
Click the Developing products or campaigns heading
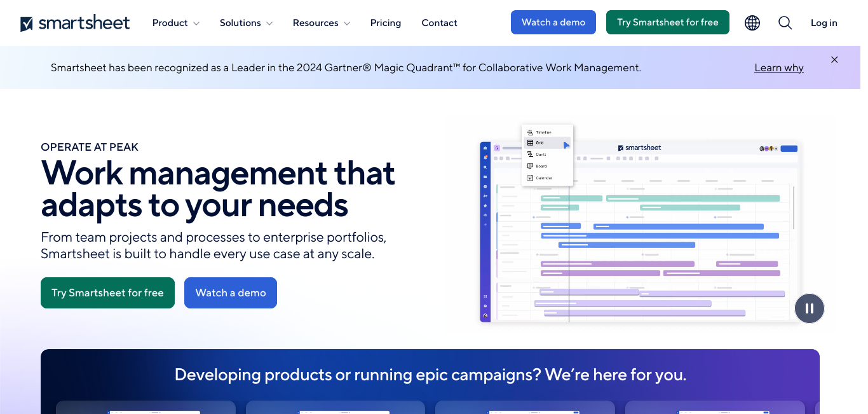tap(430, 375)
